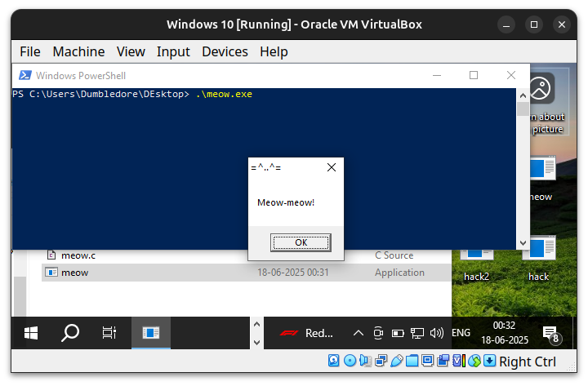Click the Application type cell

pos(399,273)
